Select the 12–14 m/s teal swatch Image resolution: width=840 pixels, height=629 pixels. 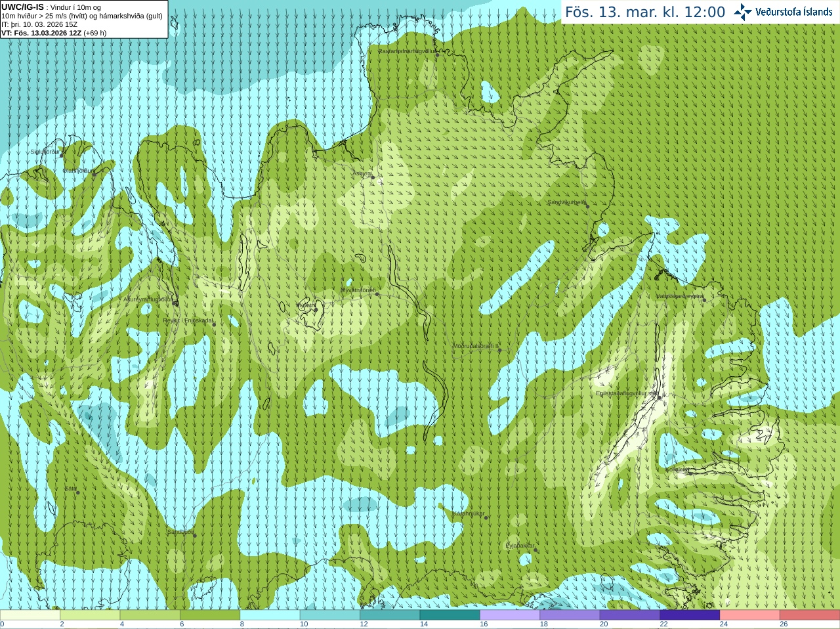coord(390,615)
